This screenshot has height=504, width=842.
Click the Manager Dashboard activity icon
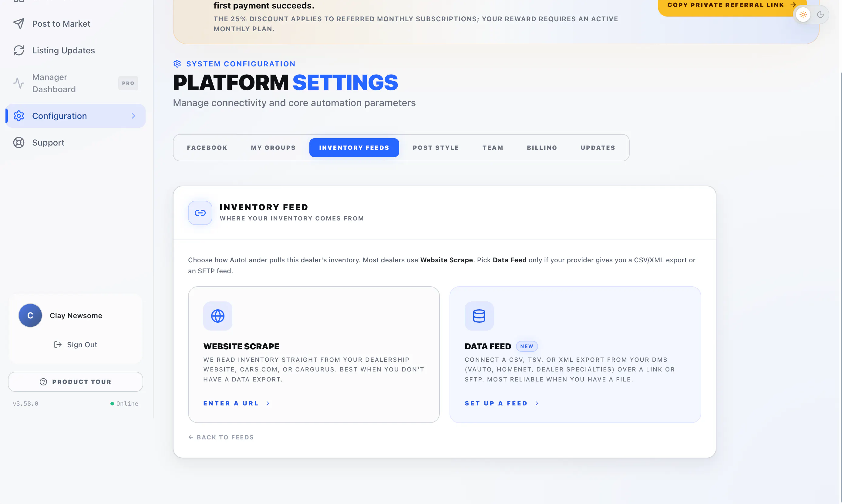click(x=19, y=83)
